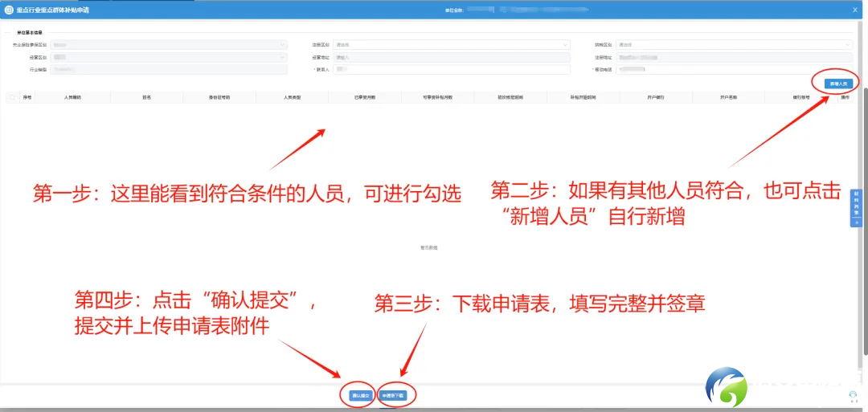The width and height of the screenshot is (868, 412).
Task: Click the customer service headset icon
Action: pos(853,395)
